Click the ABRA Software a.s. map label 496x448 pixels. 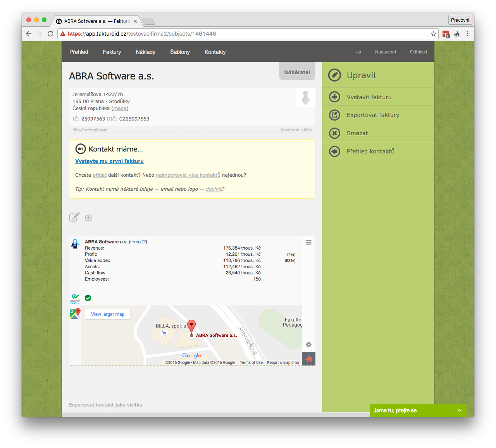click(216, 336)
